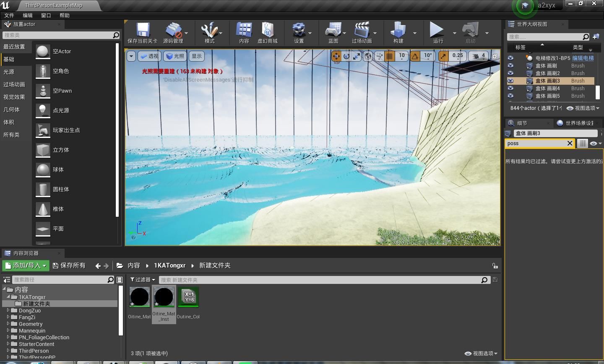Clear the poss search in Details panel
Screen dimensions: 604x364
click(570, 143)
